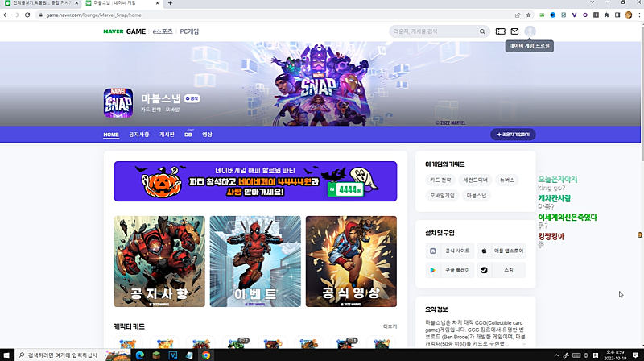
Task: Open the 공식영상 card thumbnail
Action: (351, 262)
